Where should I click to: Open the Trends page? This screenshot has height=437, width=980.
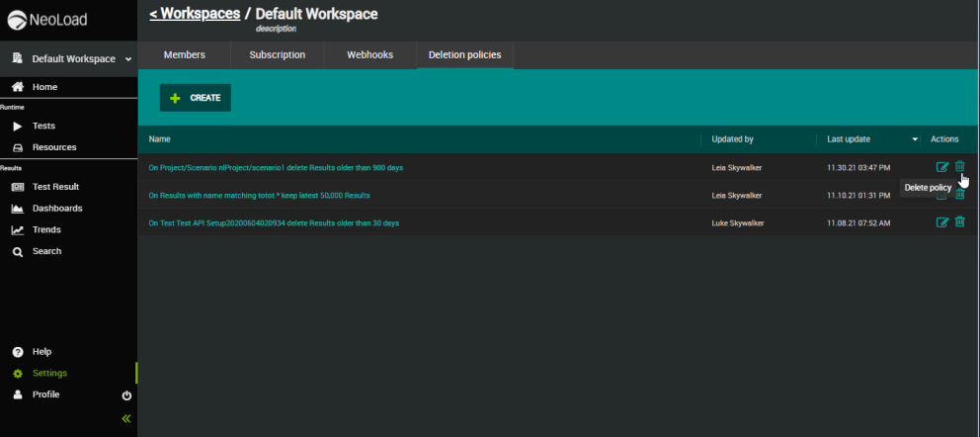point(46,229)
